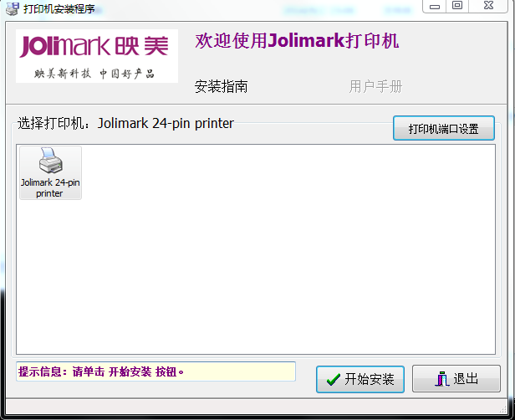This screenshot has height=420, width=515.
Task: Click the green checkmark on 开始安装
Action: [x=333, y=379]
